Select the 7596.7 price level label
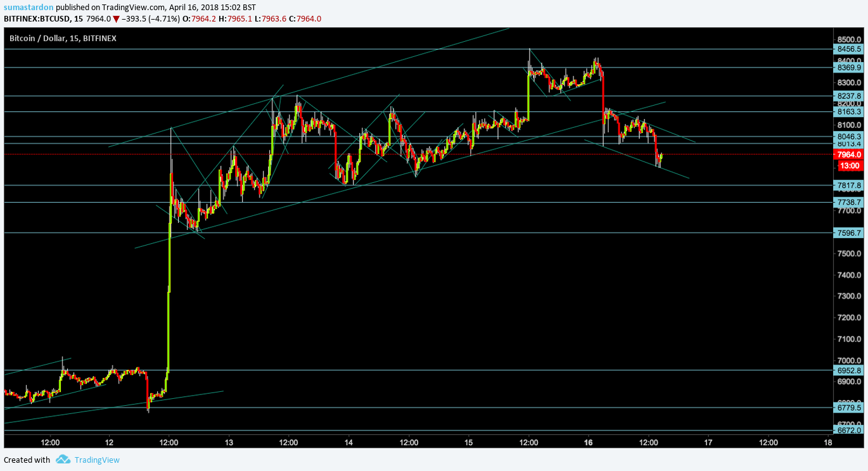Viewport: 868px width, 471px height. tap(848, 232)
